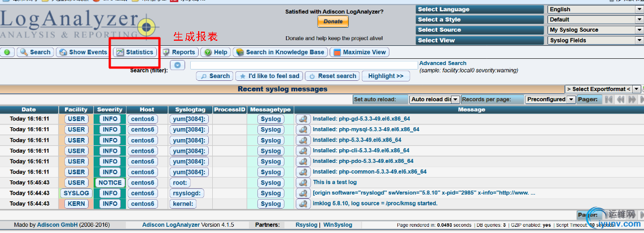Image resolution: width=644 pixels, height=233 pixels.
Task: Click Syslog messagetype in kernel row
Action: [271, 204]
